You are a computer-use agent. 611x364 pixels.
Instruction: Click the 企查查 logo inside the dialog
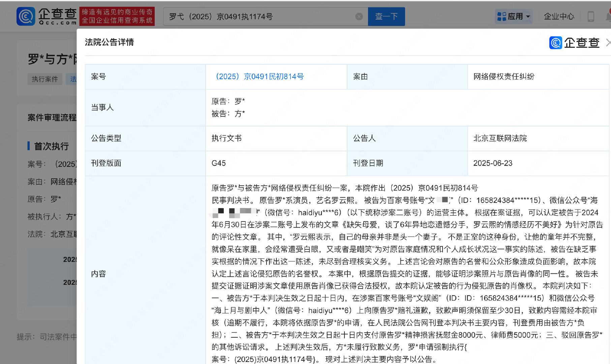574,43
